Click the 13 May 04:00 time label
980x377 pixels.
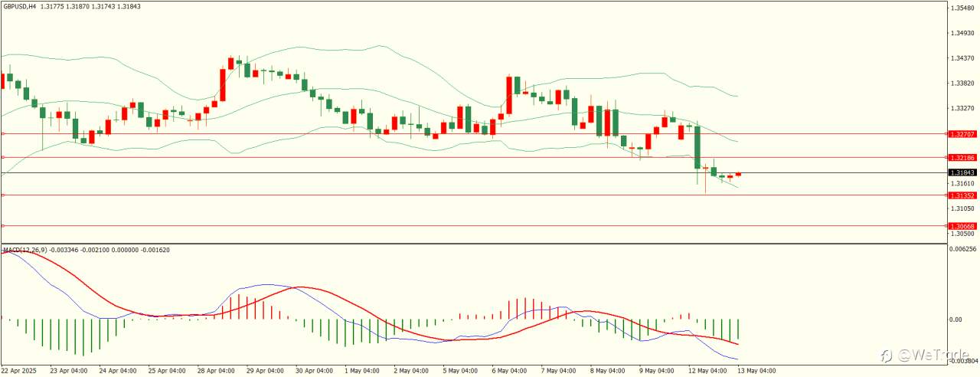[x=756, y=370]
